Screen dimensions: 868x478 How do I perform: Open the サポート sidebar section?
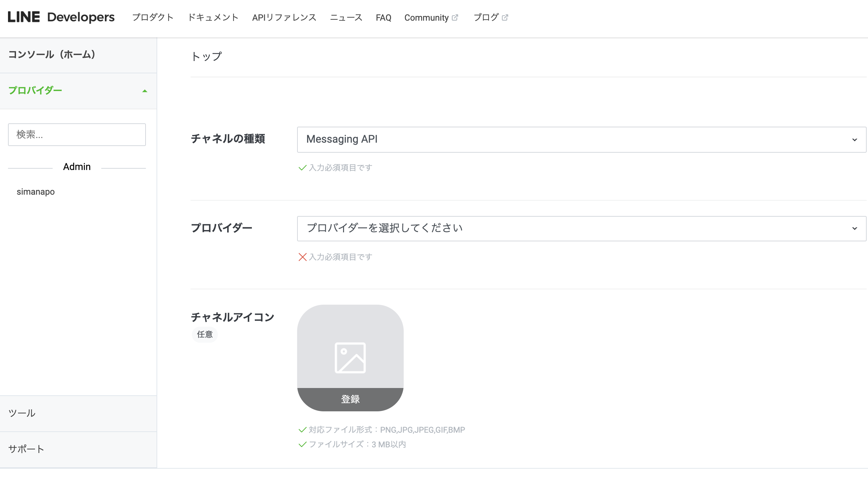(x=78, y=449)
